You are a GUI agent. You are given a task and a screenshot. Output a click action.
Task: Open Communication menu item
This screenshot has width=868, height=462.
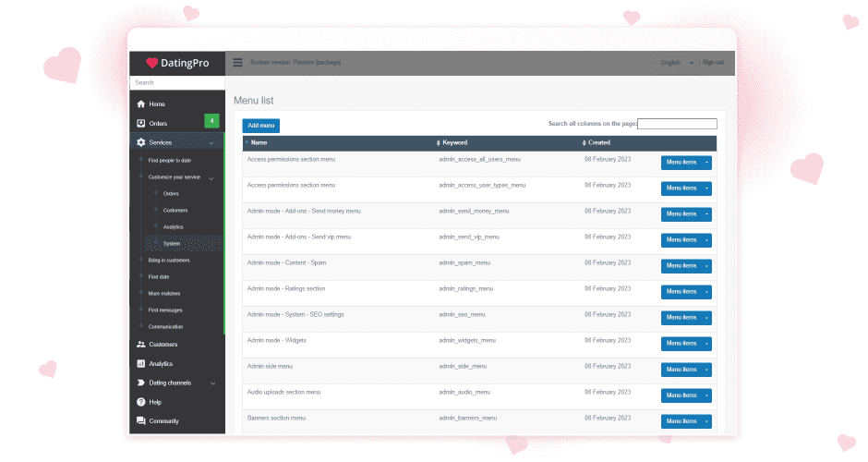[165, 327]
